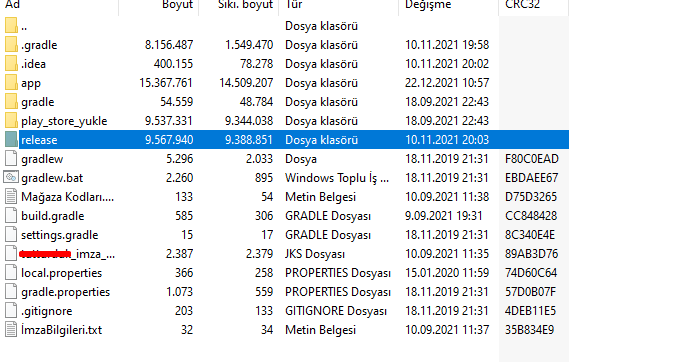Click the CRC32 value 89AB3D76

click(x=531, y=254)
